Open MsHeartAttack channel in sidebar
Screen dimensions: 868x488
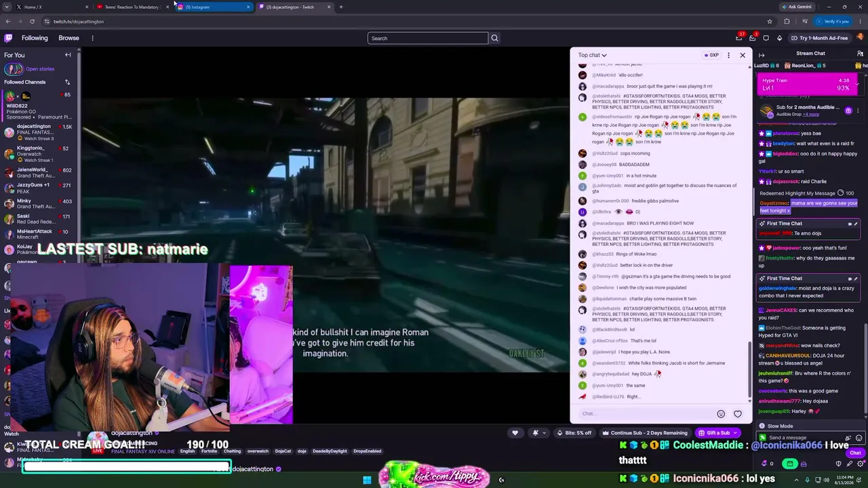coord(39,234)
